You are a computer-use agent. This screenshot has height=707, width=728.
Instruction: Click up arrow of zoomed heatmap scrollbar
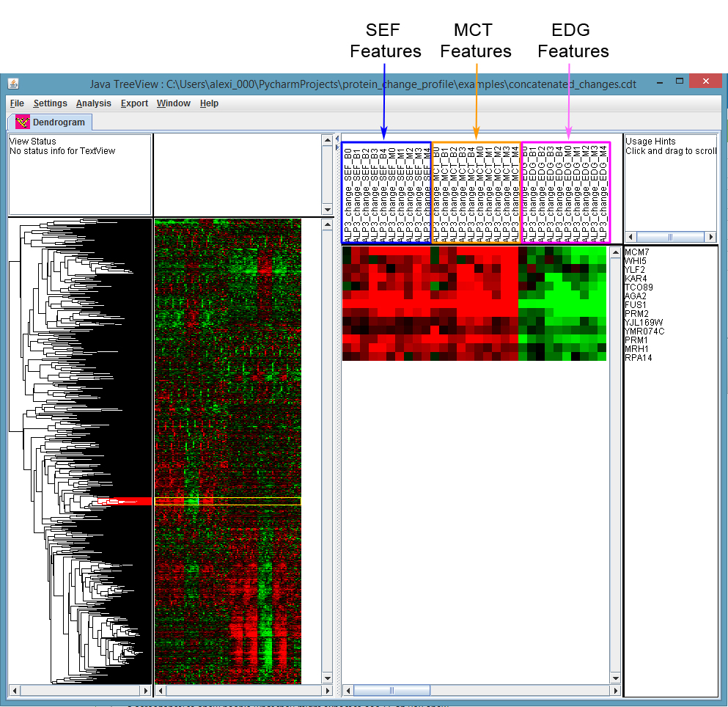click(616, 252)
